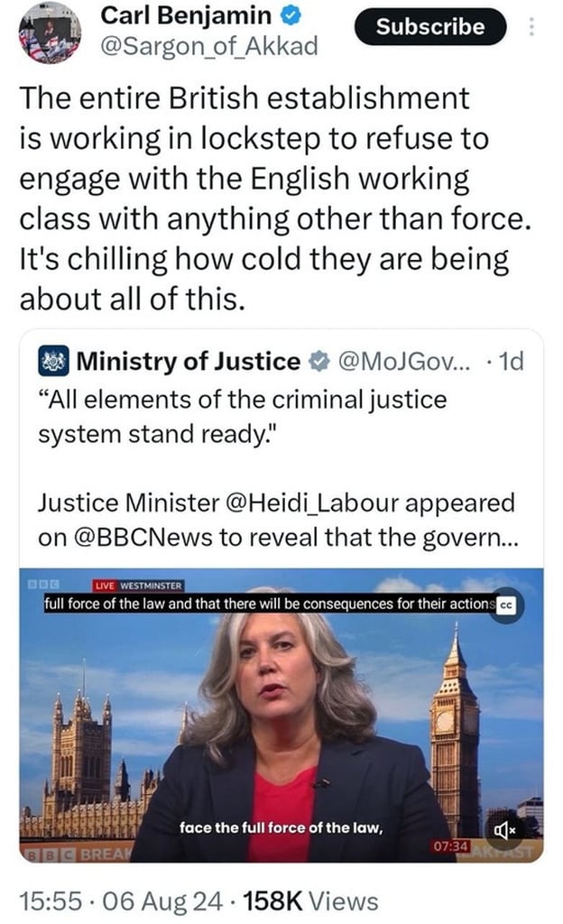Click the 1d timestamp on quoted post
563x924 pixels.
[x=511, y=362]
